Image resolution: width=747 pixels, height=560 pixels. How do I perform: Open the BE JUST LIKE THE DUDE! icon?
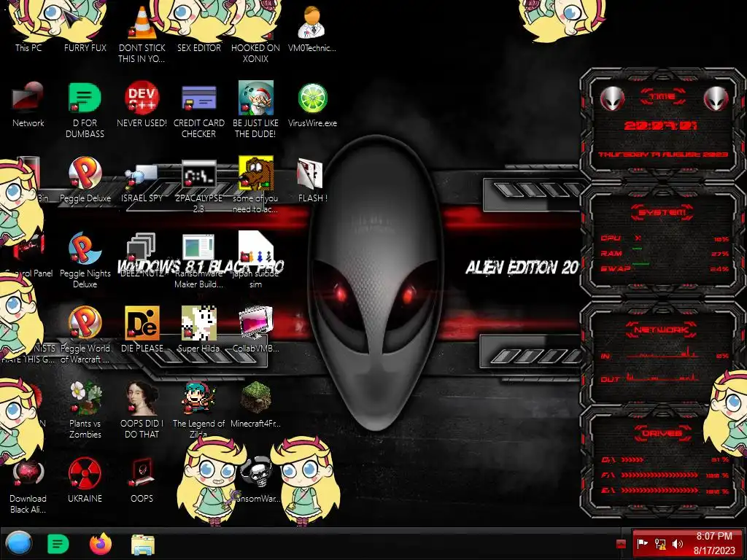(x=256, y=98)
